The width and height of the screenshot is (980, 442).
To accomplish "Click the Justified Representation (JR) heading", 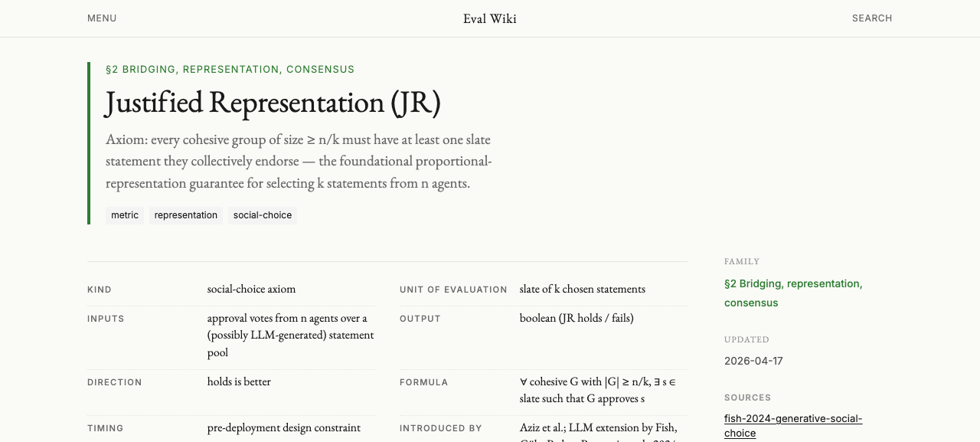I will pyautogui.click(x=273, y=103).
